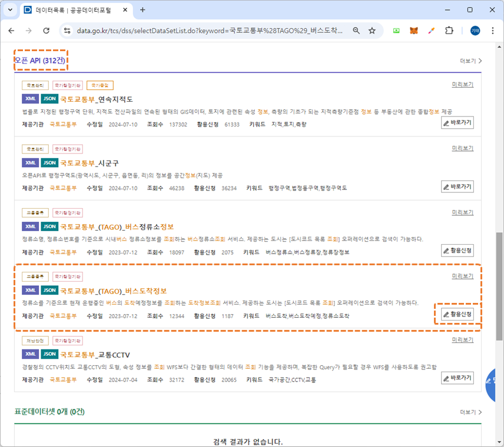
Task: Open the 국토교통부_연속지적도 title link
Action: [x=97, y=99]
